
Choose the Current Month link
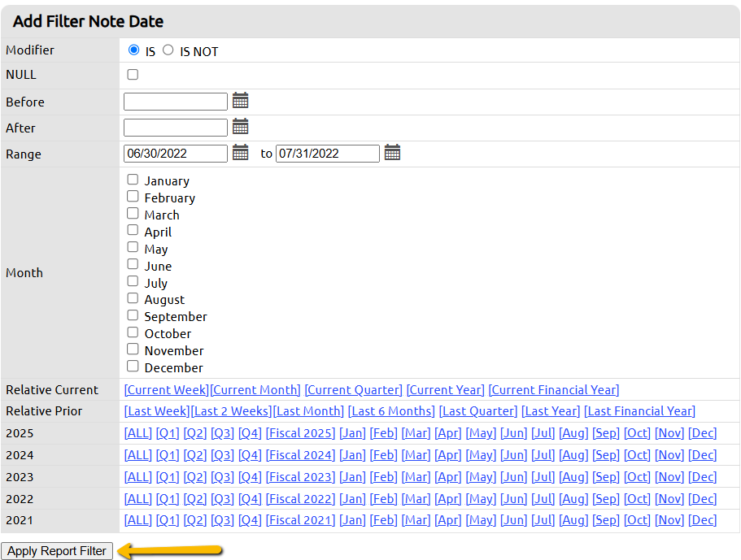coord(255,390)
